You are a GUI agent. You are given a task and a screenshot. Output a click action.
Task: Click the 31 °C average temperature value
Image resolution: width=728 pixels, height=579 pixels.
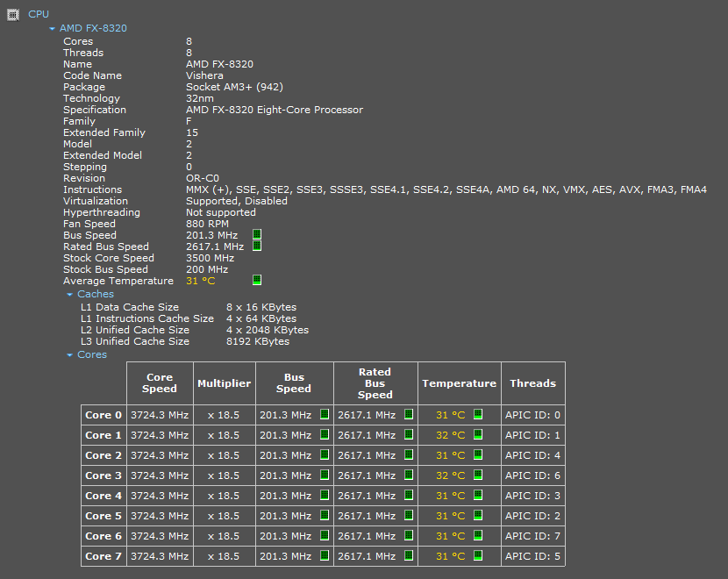click(x=200, y=281)
